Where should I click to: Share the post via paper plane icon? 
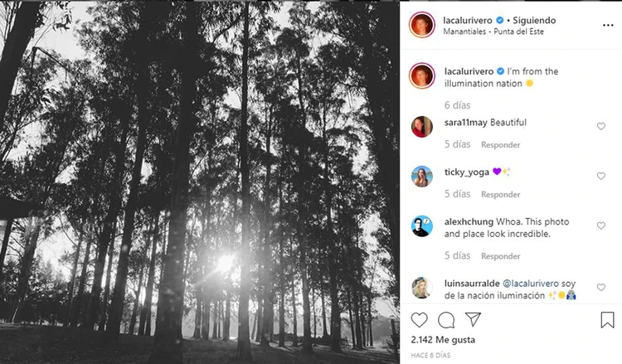(x=473, y=319)
